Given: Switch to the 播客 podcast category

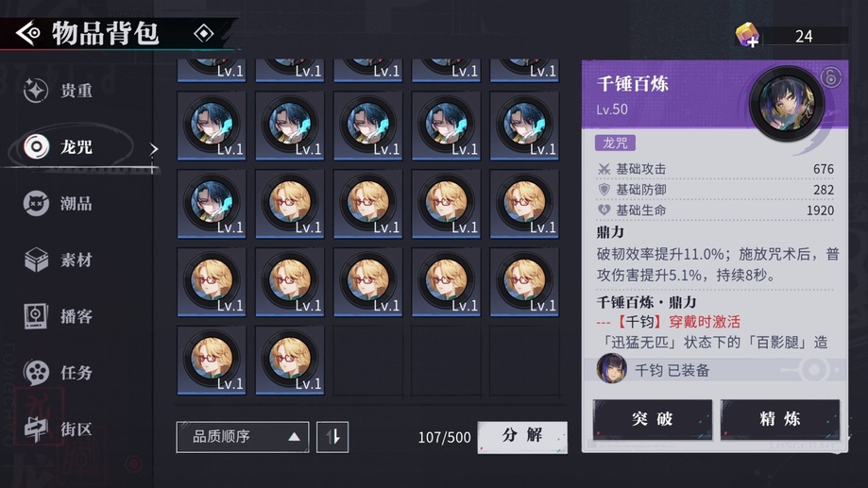Looking at the screenshot, I should coord(59,316).
